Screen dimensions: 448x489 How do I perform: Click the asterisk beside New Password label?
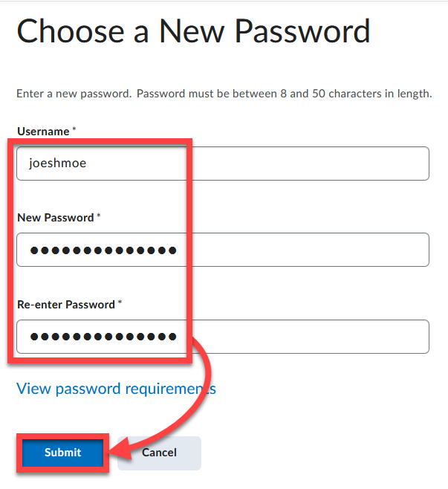[x=99, y=216]
